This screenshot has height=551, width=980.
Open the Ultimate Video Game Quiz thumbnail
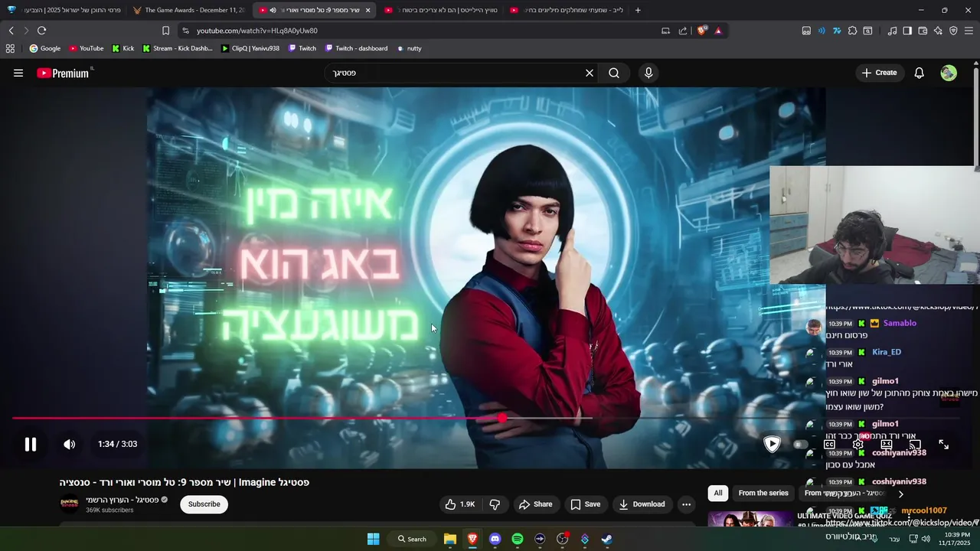pos(750,520)
